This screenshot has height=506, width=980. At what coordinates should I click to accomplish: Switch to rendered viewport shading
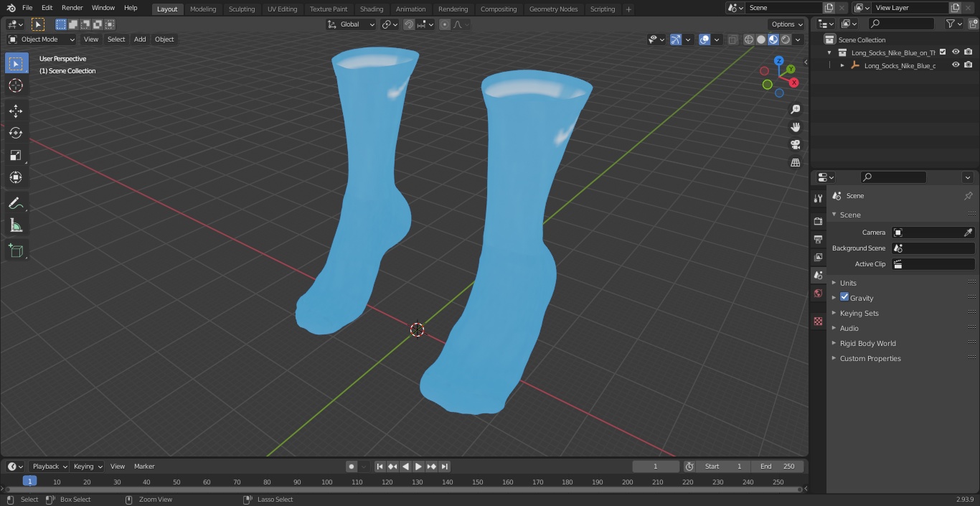coord(786,39)
